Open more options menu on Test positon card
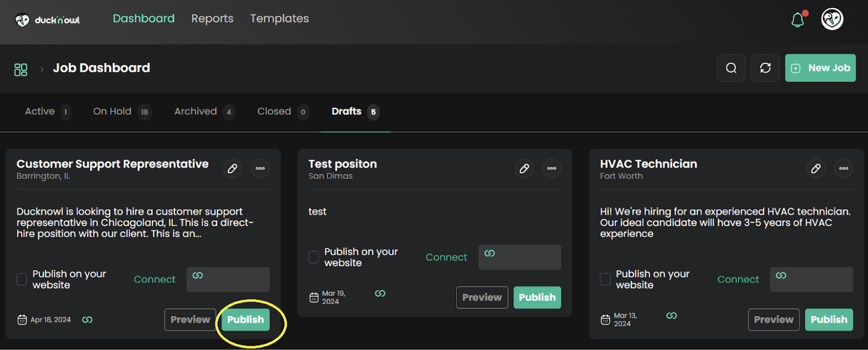The height and width of the screenshot is (350, 868). 552,168
